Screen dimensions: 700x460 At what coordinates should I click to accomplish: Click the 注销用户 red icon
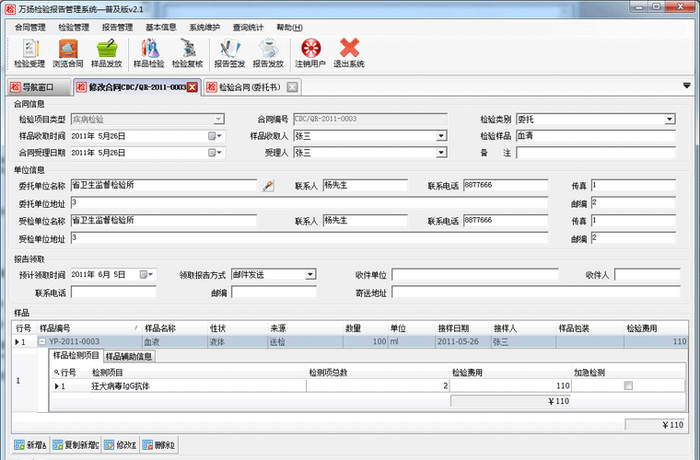click(x=311, y=53)
